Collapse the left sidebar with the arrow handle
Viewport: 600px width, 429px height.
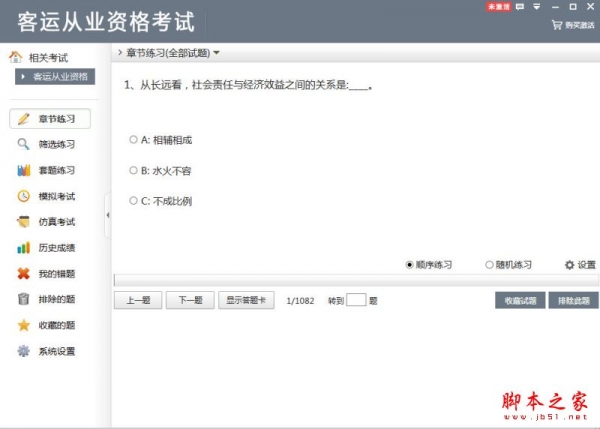[107, 216]
